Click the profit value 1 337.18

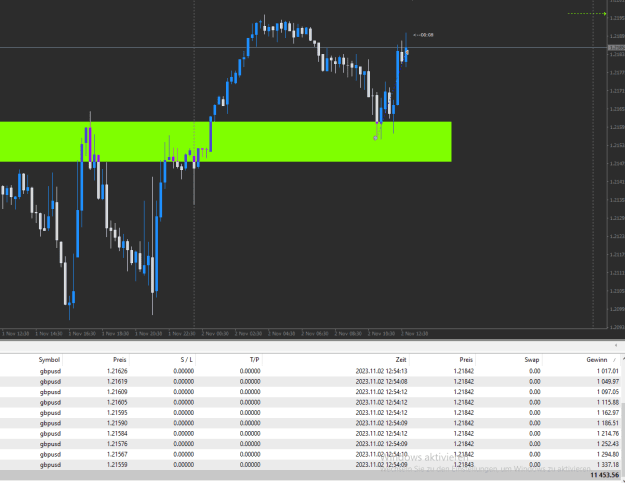click(608, 464)
